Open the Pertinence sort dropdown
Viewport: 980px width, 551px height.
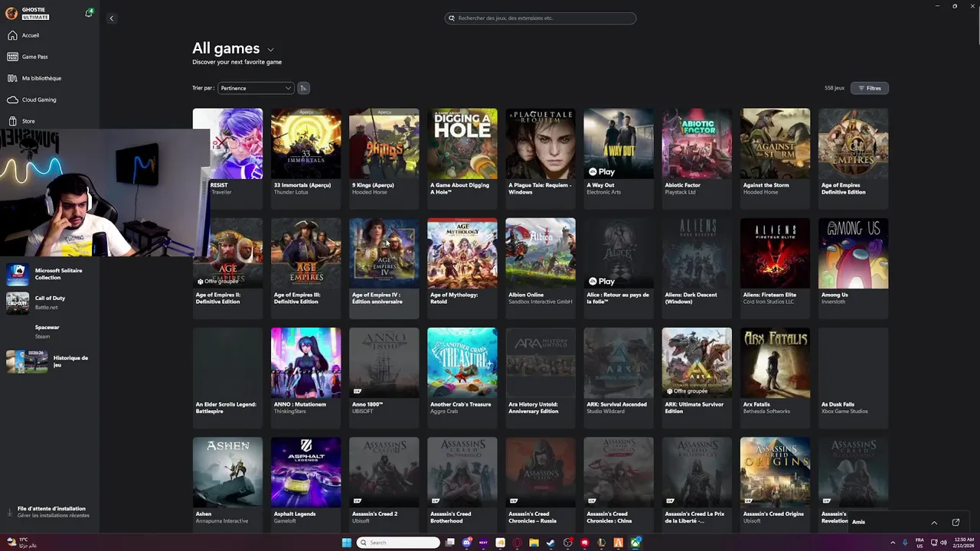tap(256, 88)
